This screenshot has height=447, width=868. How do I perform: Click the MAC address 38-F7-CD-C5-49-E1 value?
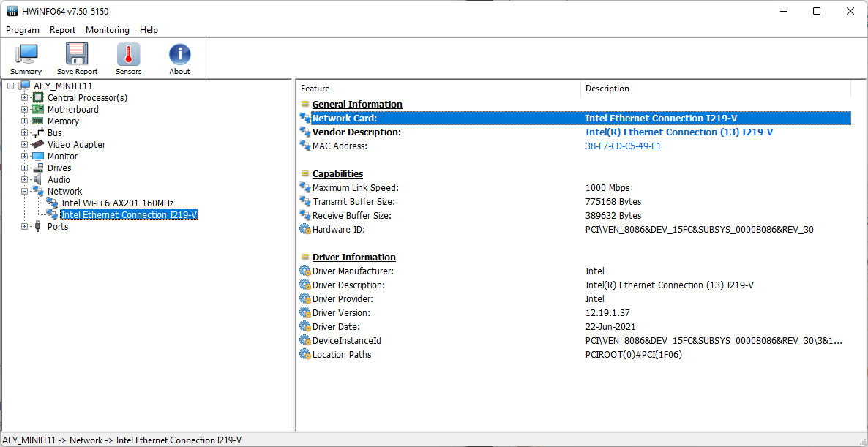coord(624,146)
